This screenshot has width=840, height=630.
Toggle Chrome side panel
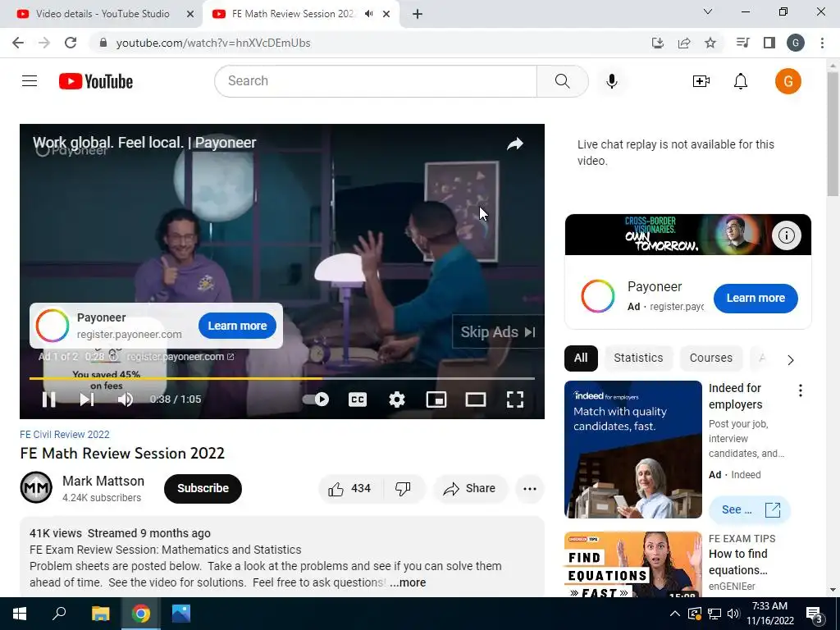769,43
